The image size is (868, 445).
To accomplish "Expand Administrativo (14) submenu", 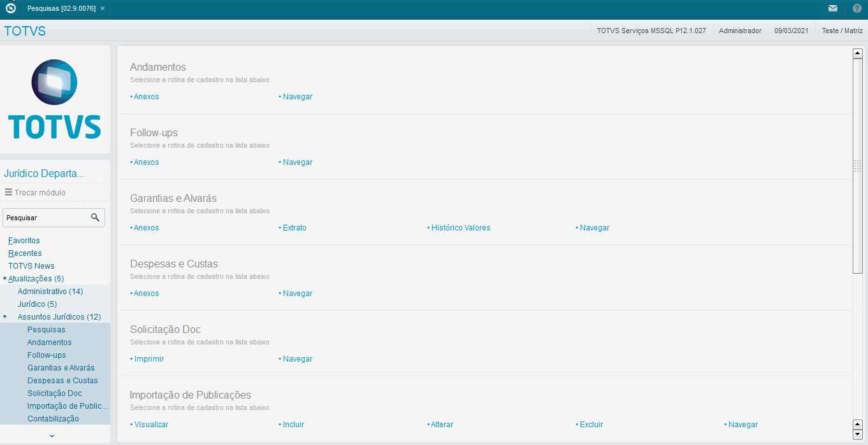I will (50, 292).
